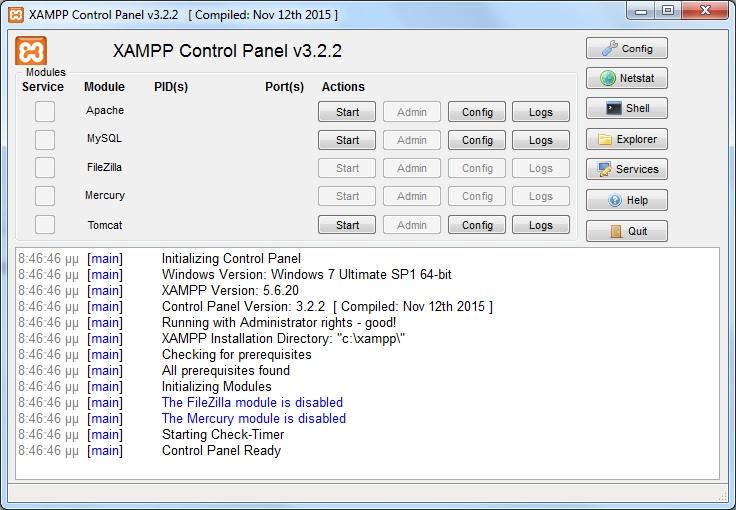Click the Apache Admin button
This screenshot has height=510, width=736.
pos(412,112)
